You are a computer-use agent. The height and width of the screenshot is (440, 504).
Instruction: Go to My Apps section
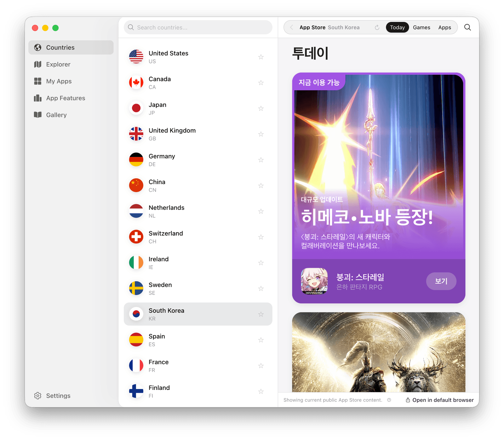pos(71,81)
